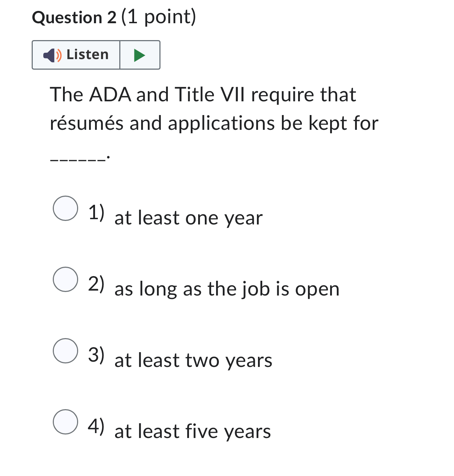Click the text as long as the job is open
This screenshot has width=454, height=476.
pos(227,288)
